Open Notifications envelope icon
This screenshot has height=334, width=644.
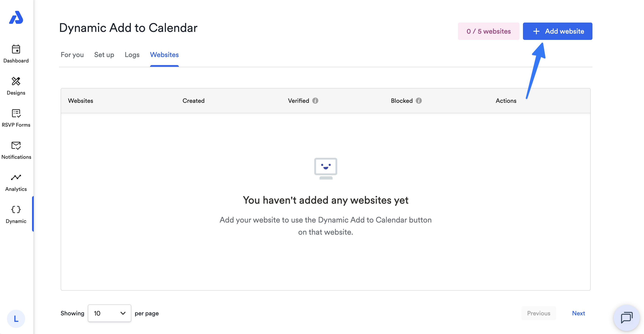pyautogui.click(x=16, y=146)
